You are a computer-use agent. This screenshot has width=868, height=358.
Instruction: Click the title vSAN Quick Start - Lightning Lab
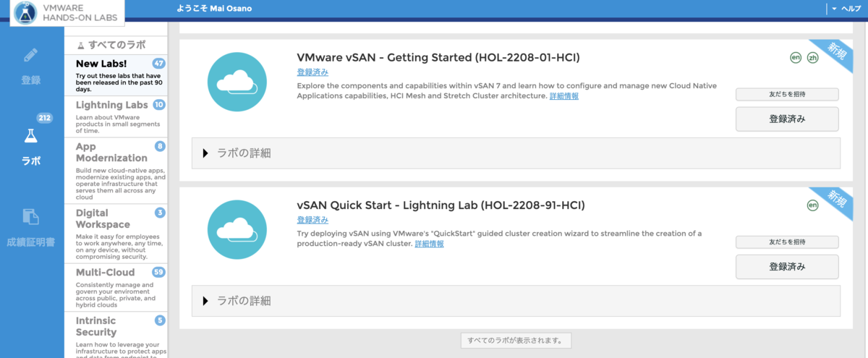click(441, 205)
